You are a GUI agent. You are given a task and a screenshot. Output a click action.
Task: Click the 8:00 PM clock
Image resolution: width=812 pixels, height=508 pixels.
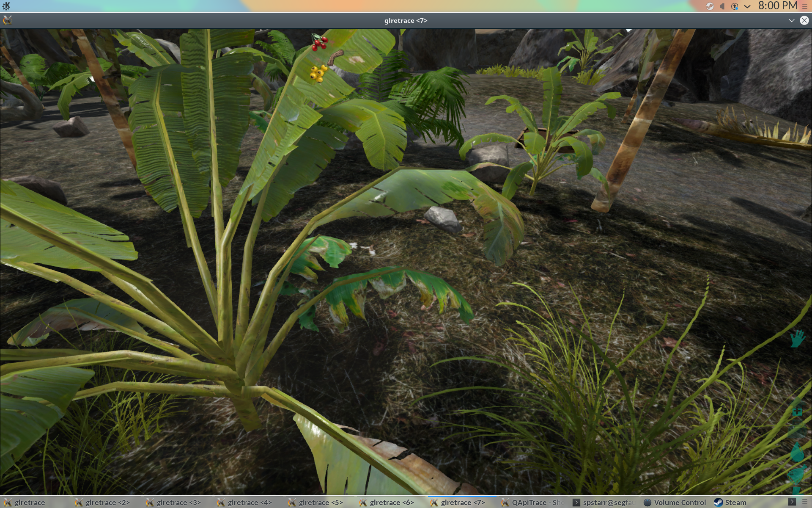(x=777, y=6)
